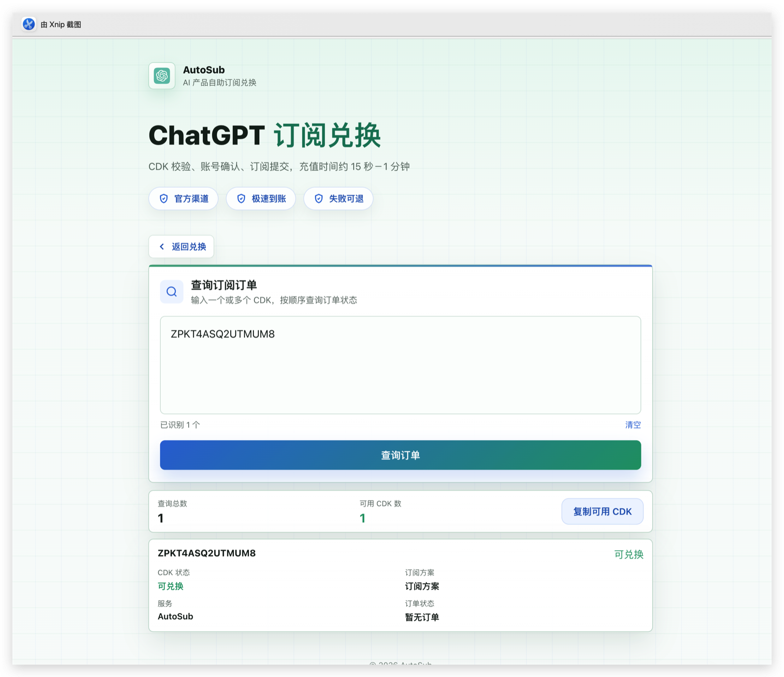This screenshot has height=677, width=784.
Task: Click the '查询订阅订单' section title
Action: (x=224, y=285)
